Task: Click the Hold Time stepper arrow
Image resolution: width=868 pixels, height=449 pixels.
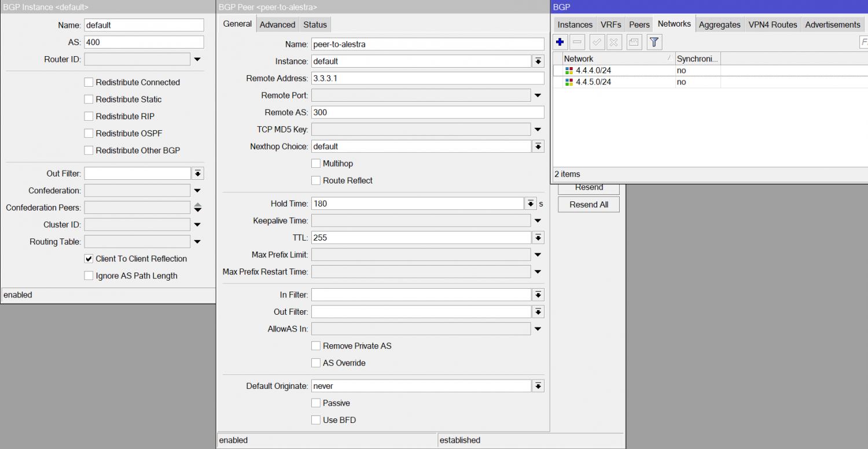Action: [531, 204]
